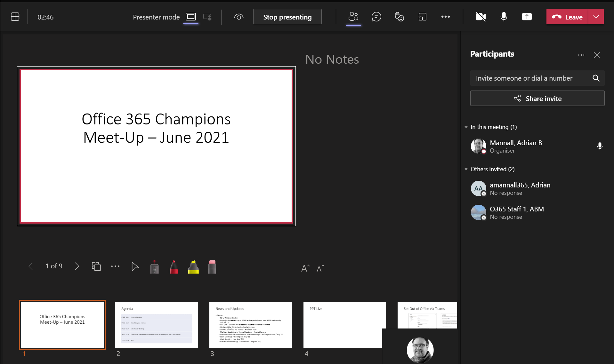Select the red pen annotation tool

[x=174, y=266]
